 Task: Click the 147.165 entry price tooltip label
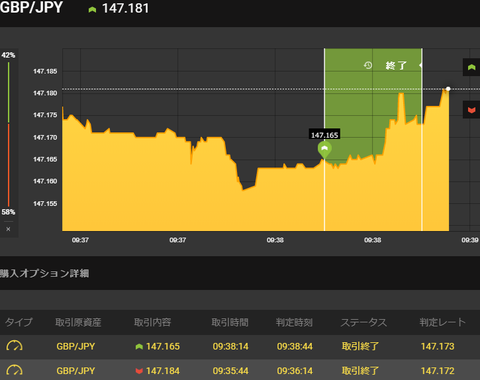tap(324, 135)
